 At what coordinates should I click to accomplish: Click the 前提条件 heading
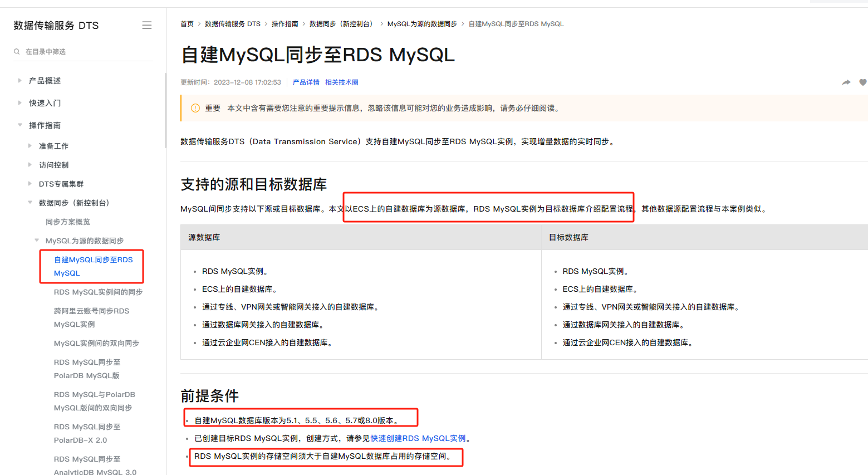[209, 396]
